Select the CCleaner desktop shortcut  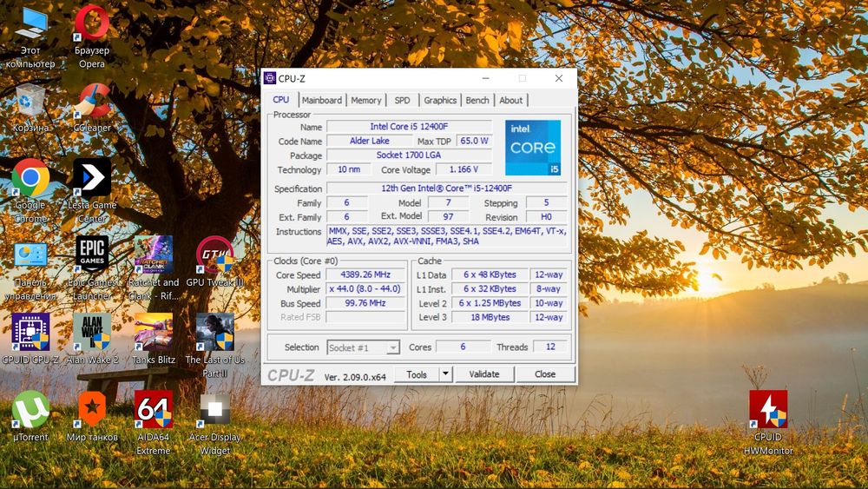pos(92,108)
